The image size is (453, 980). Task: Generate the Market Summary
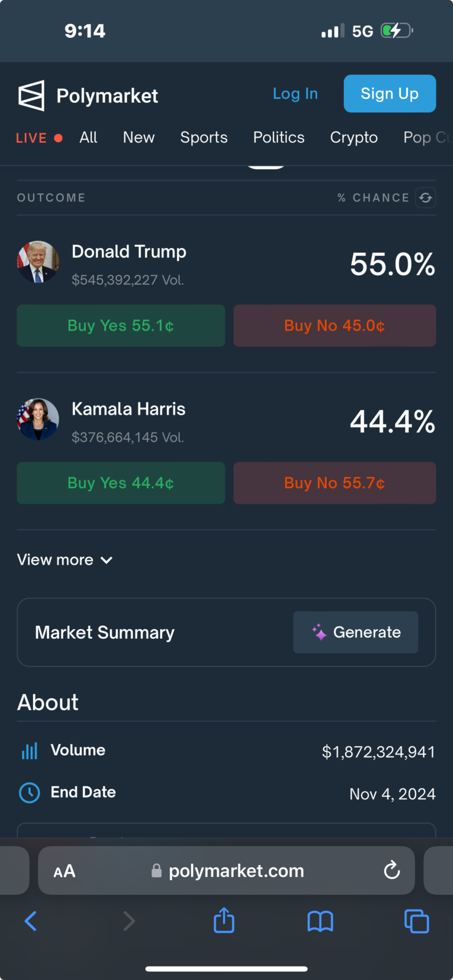[x=356, y=632]
